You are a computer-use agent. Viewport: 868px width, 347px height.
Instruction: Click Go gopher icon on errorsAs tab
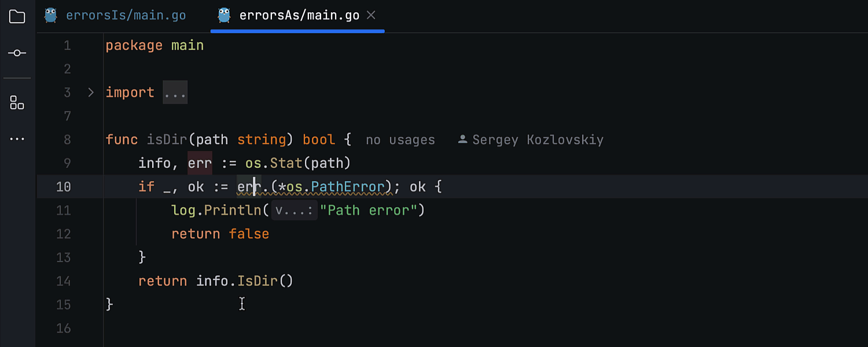224,16
